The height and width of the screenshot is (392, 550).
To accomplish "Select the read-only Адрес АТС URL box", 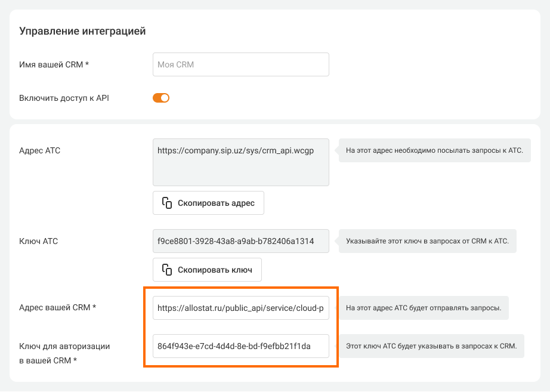I will click(x=240, y=162).
